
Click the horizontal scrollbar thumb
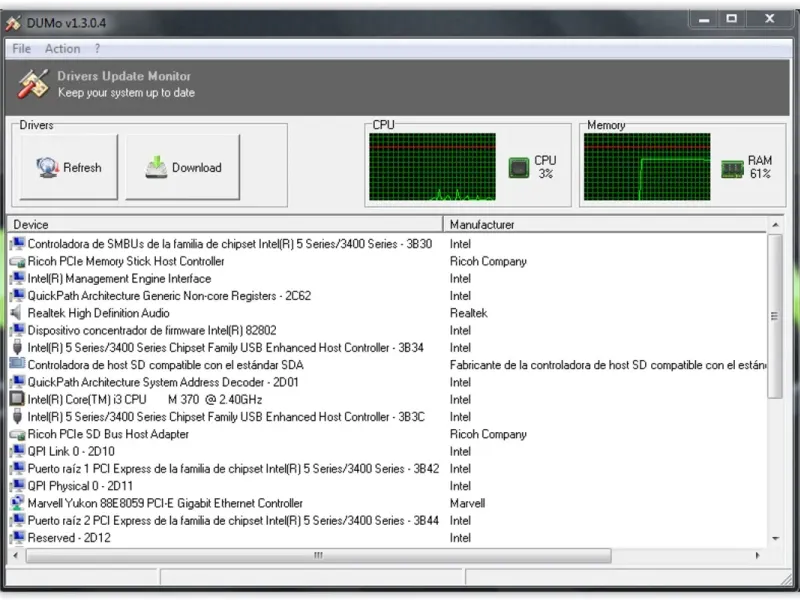(318, 555)
